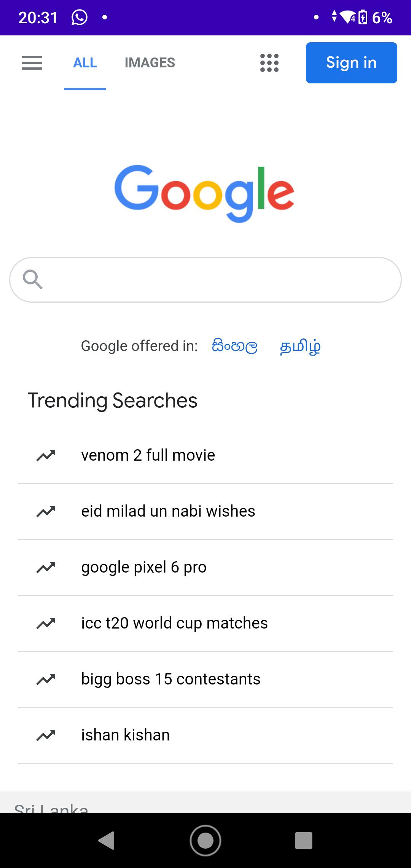Tap the search magnifier icon
411x868 pixels.
[33, 280]
